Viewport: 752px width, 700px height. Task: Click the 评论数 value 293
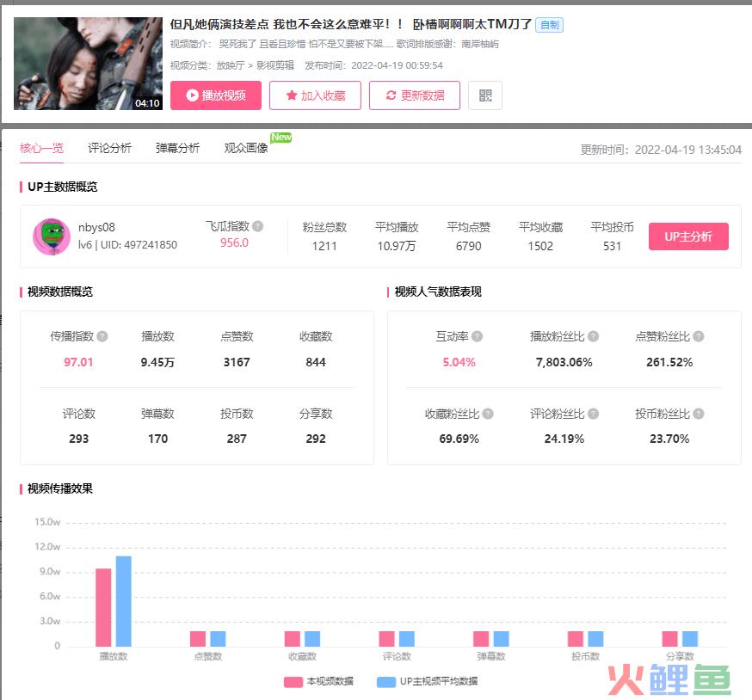pos(78,439)
